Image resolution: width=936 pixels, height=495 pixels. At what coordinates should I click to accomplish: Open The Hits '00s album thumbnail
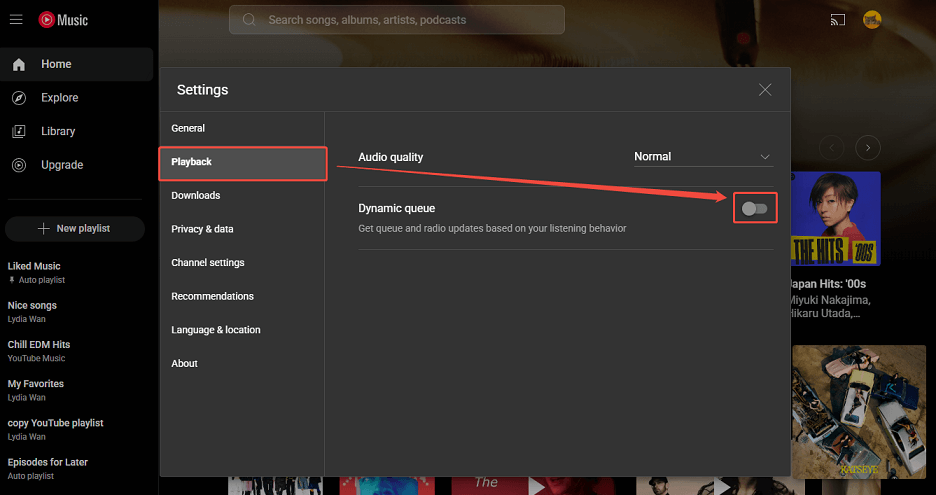[836, 219]
